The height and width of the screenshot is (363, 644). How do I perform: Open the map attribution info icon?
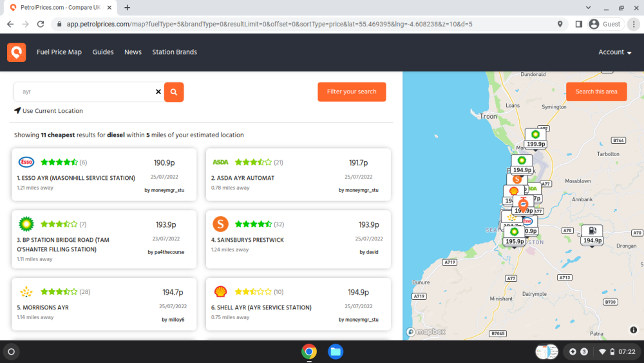point(633,329)
